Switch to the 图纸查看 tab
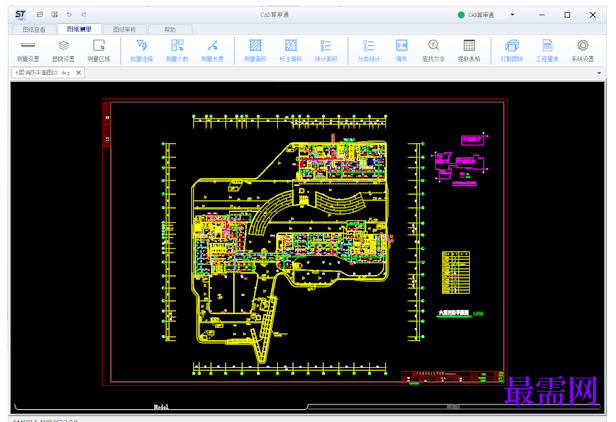 pos(34,29)
